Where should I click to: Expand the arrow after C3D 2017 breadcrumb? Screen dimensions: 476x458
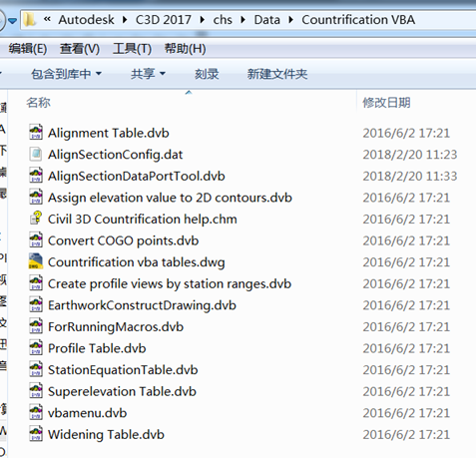[x=203, y=20]
